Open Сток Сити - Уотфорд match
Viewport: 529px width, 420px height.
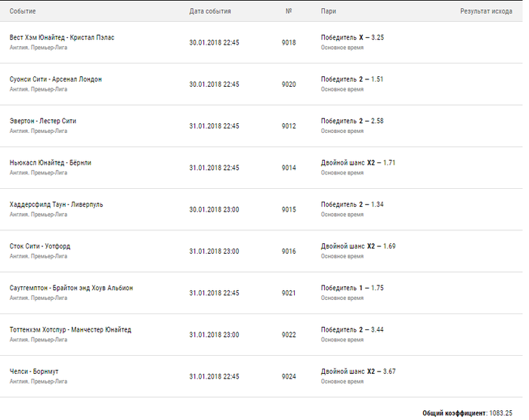coord(39,246)
